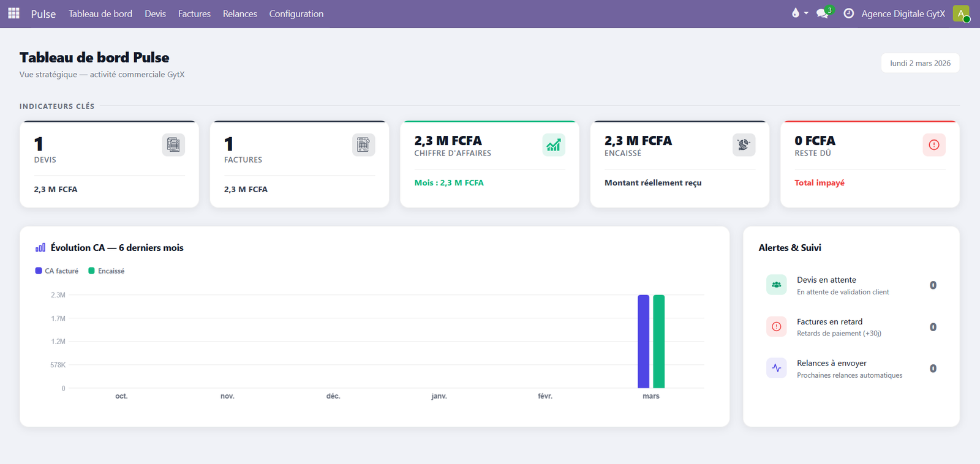Open the Factures menu

click(x=194, y=13)
